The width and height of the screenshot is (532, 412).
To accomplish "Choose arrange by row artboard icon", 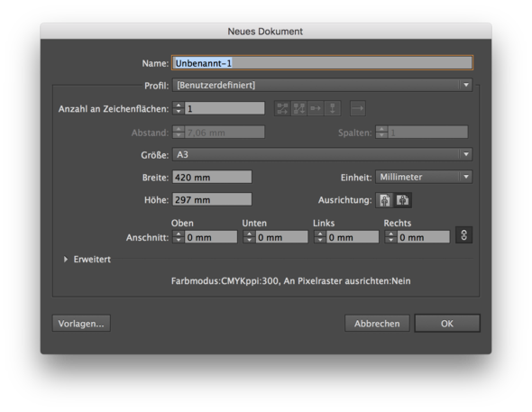I will click(x=316, y=108).
